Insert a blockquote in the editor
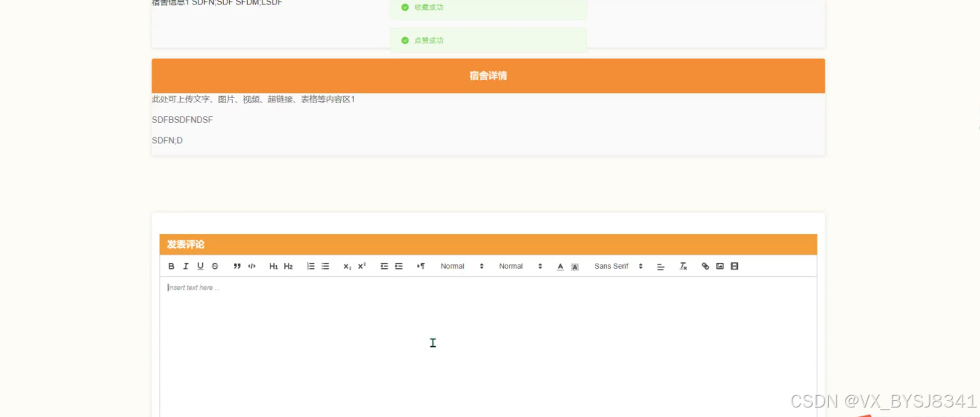Screen dimensions: 980x417 coord(237,267)
